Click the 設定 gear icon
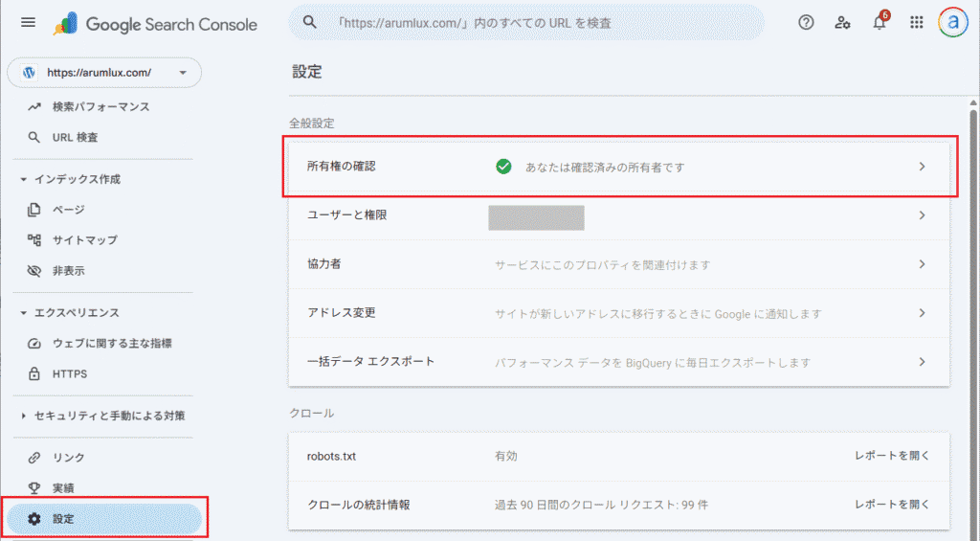 (x=34, y=518)
